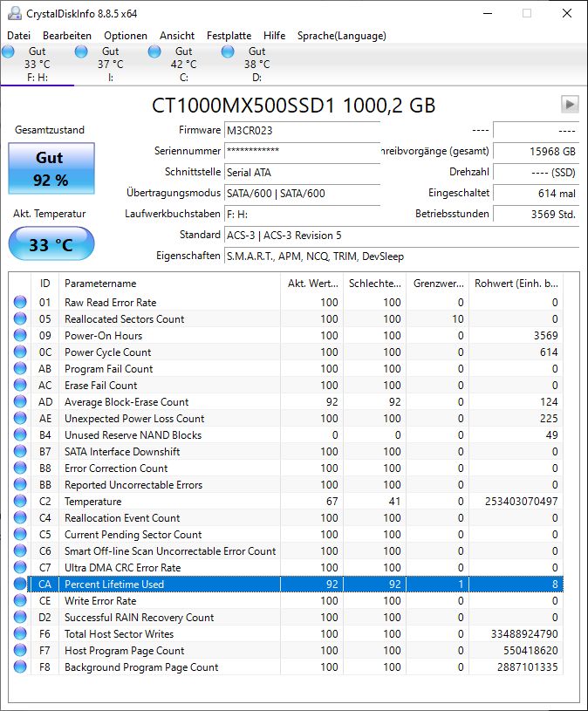Click status icon for Reallocated Sectors Count

(x=20, y=318)
